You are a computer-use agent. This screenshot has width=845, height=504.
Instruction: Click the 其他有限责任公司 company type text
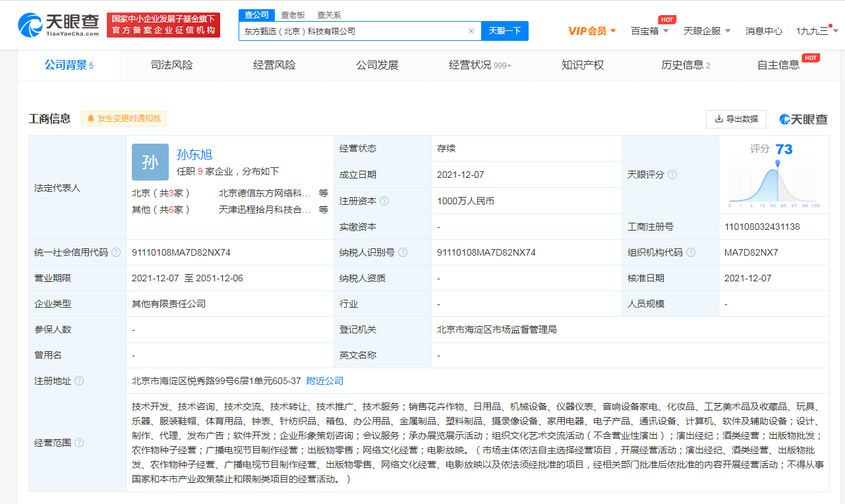pos(169,304)
